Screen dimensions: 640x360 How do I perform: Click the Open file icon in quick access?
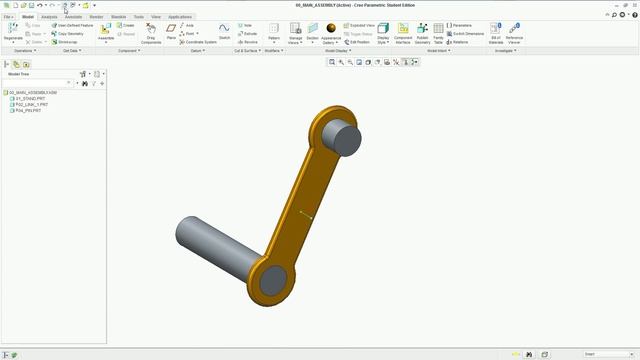coord(24,5)
